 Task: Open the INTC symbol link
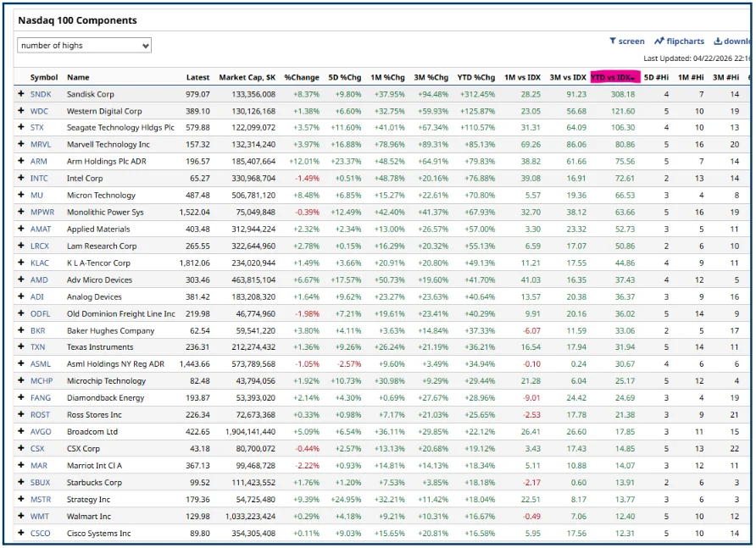click(39, 178)
